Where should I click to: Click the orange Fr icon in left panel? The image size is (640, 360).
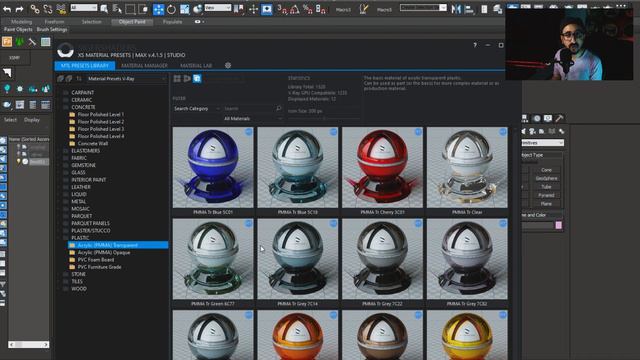[7, 42]
